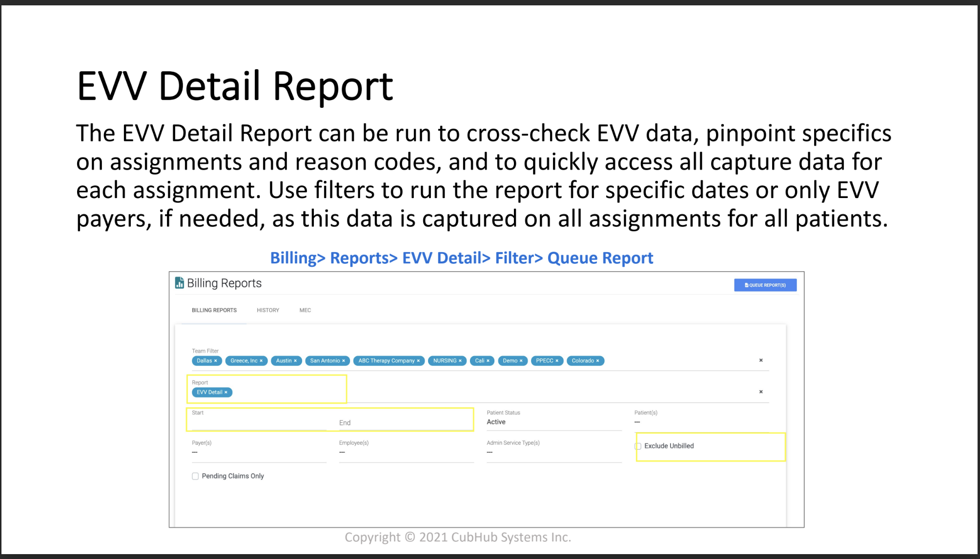Click the Billing Reports chart icon
The height and width of the screenshot is (559, 980).
click(180, 283)
